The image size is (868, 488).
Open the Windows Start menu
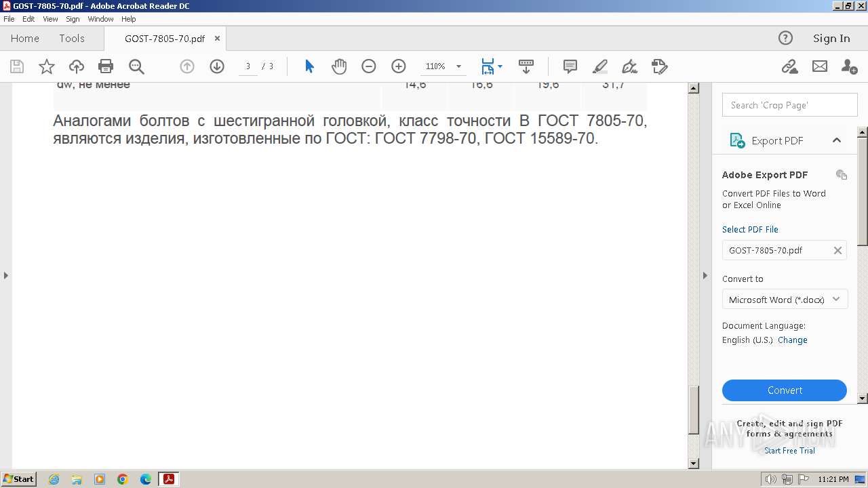tap(19, 479)
